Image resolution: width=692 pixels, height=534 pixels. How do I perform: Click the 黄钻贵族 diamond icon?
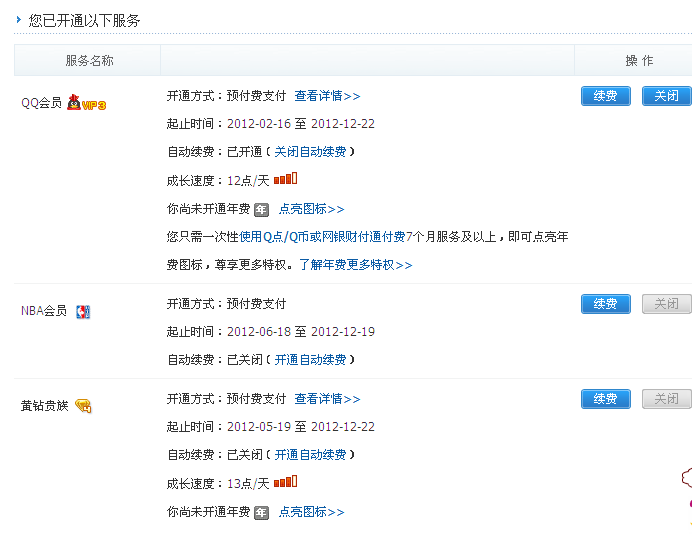coord(83,406)
